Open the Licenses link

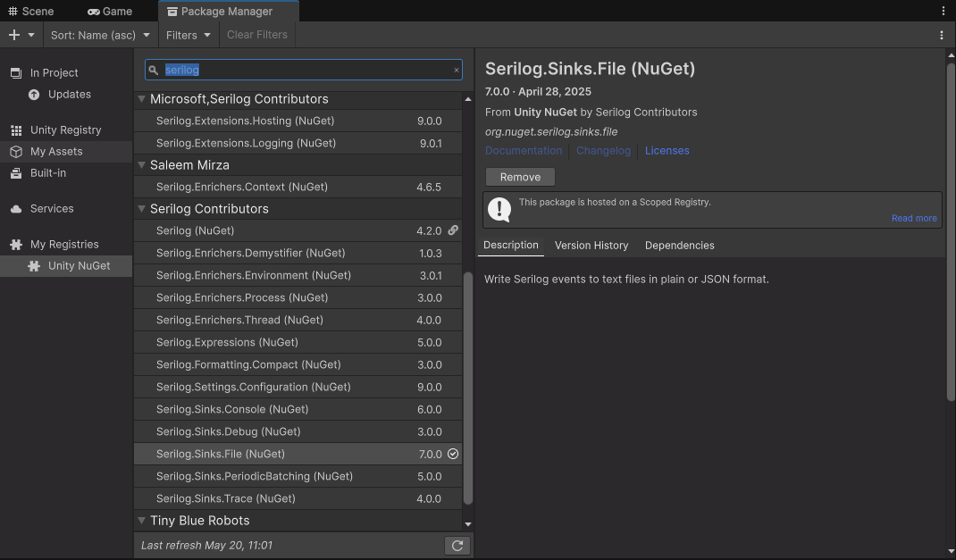tap(667, 150)
